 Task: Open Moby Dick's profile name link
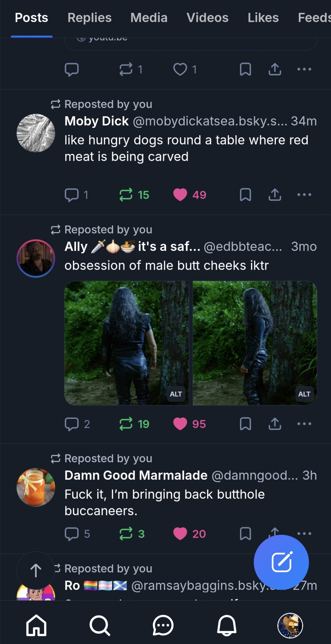[x=96, y=121]
